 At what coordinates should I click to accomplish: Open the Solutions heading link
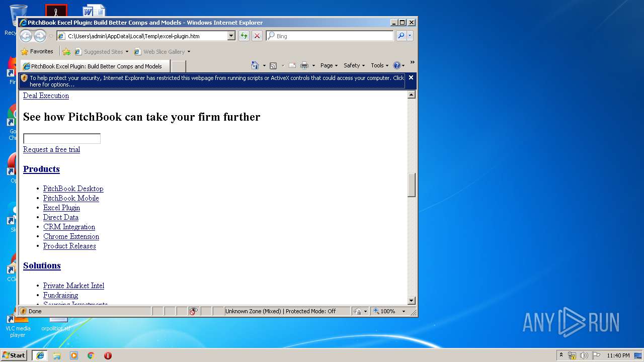tap(42, 265)
